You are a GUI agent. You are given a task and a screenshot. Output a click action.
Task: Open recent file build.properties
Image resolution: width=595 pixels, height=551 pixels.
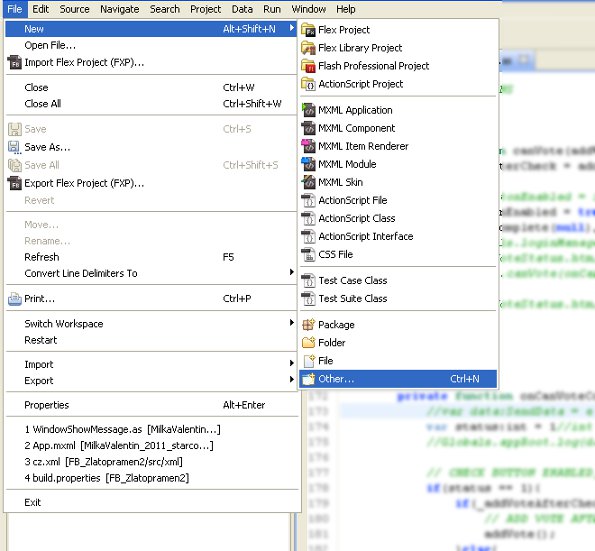click(x=151, y=478)
